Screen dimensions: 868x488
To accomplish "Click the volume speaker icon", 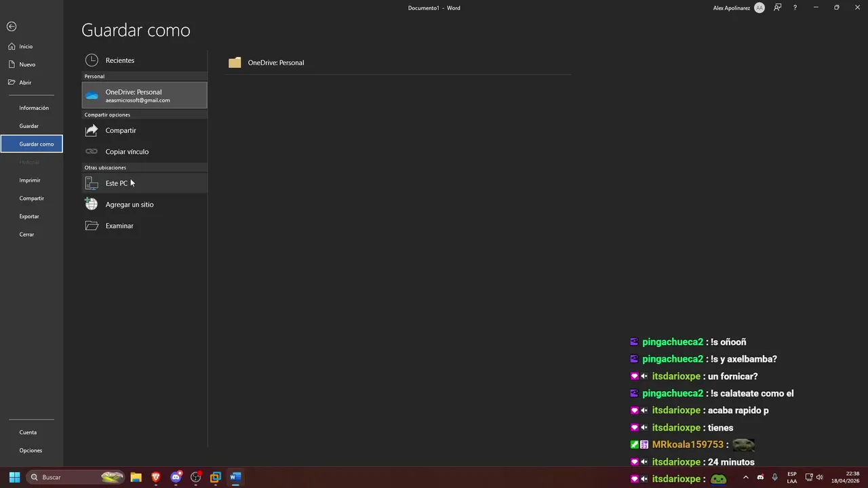I will coord(819,477).
